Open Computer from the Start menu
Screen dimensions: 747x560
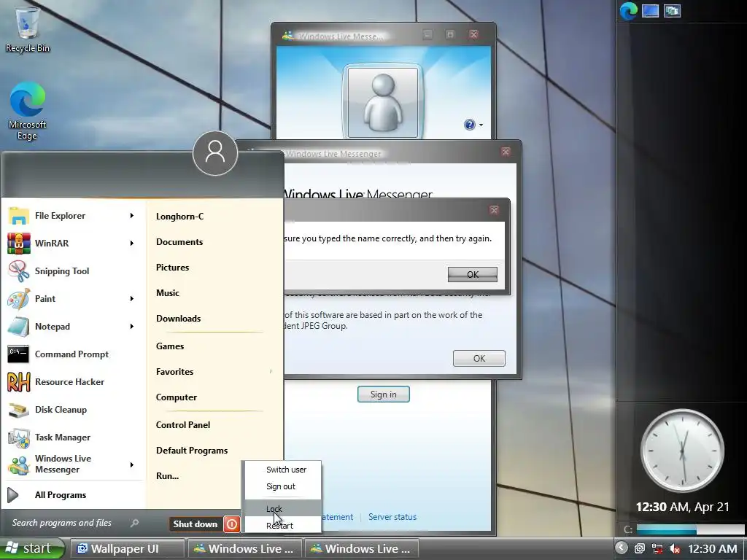click(x=177, y=397)
